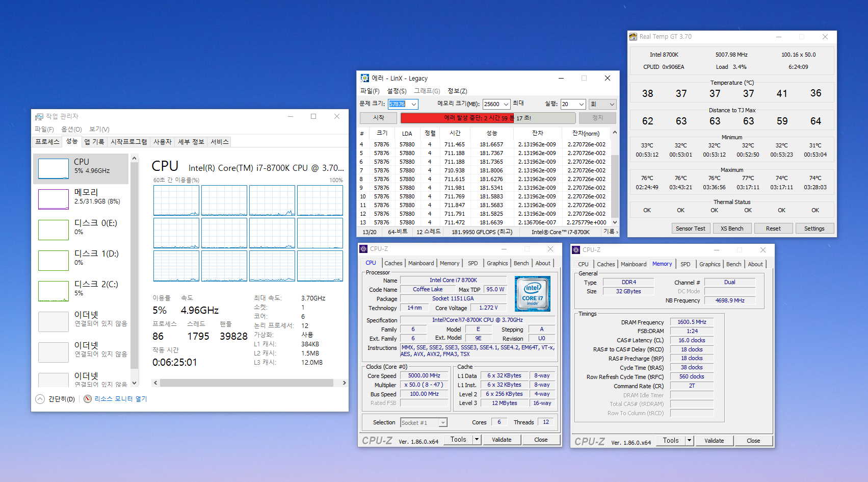This screenshot has width=868, height=482.
Task: Open the 리소스 모니터 열기 link
Action: coord(121,399)
